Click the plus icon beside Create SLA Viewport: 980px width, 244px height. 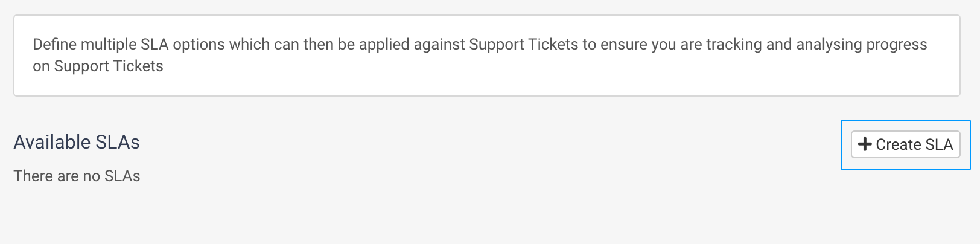pos(865,144)
